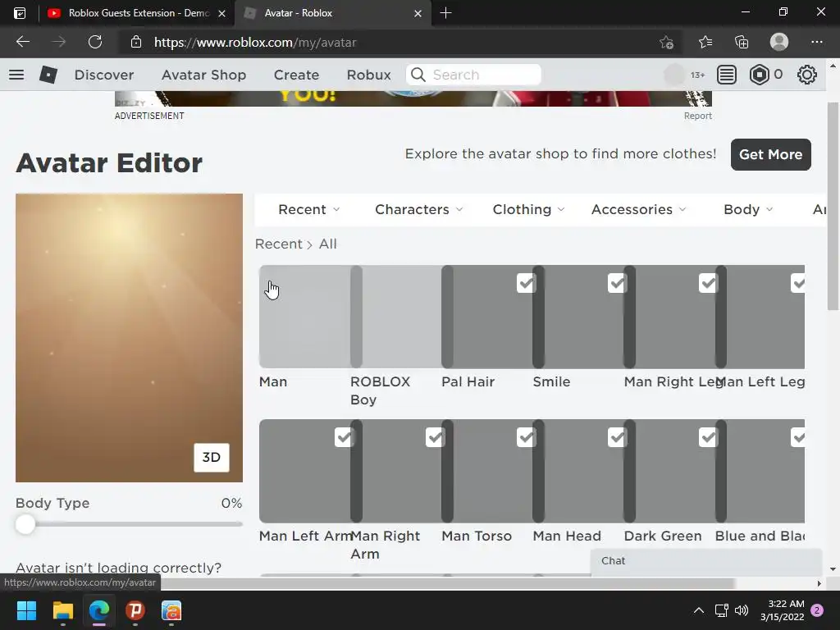This screenshot has height=630, width=840.
Task: Switch avatar preview to 3D
Action: pyautogui.click(x=211, y=457)
